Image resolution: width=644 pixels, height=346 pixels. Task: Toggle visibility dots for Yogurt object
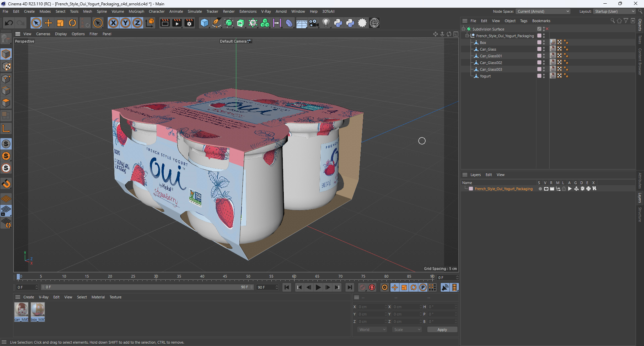544,76
